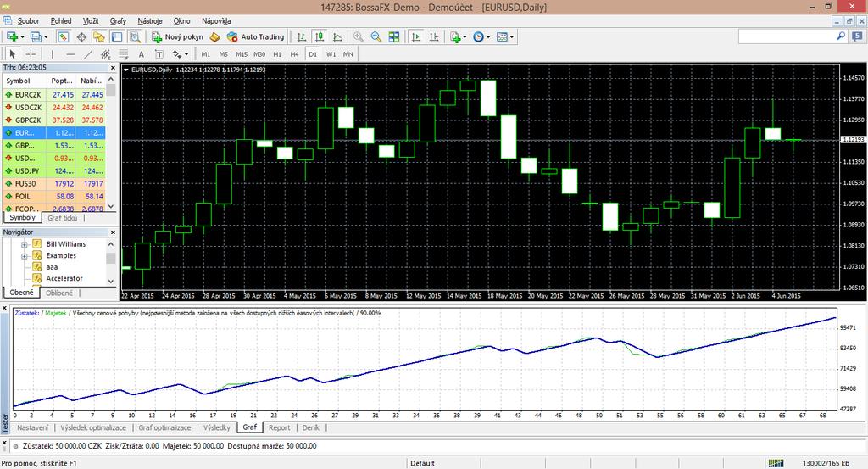The width and height of the screenshot is (868, 469).
Task: Open the chart Templates icon
Action: click(502, 36)
